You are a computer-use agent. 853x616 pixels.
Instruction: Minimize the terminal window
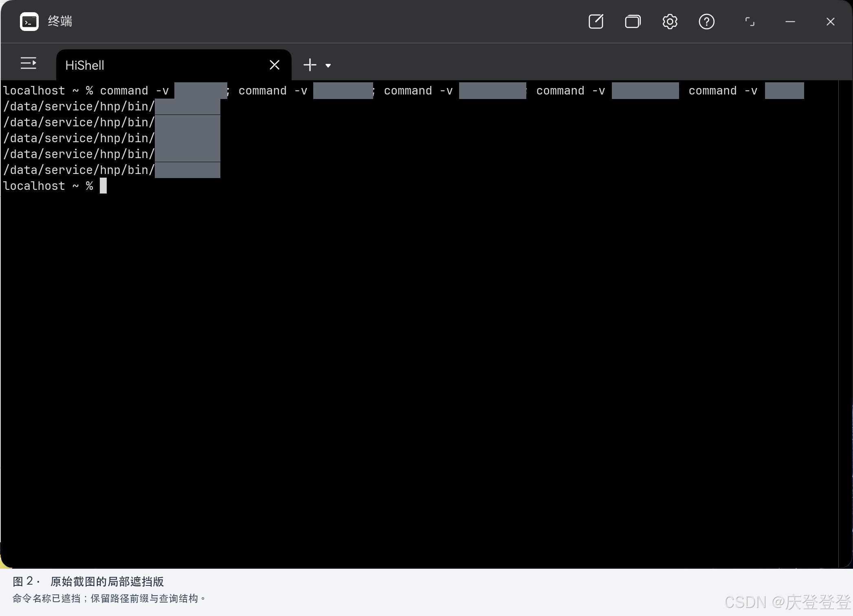[x=790, y=22]
